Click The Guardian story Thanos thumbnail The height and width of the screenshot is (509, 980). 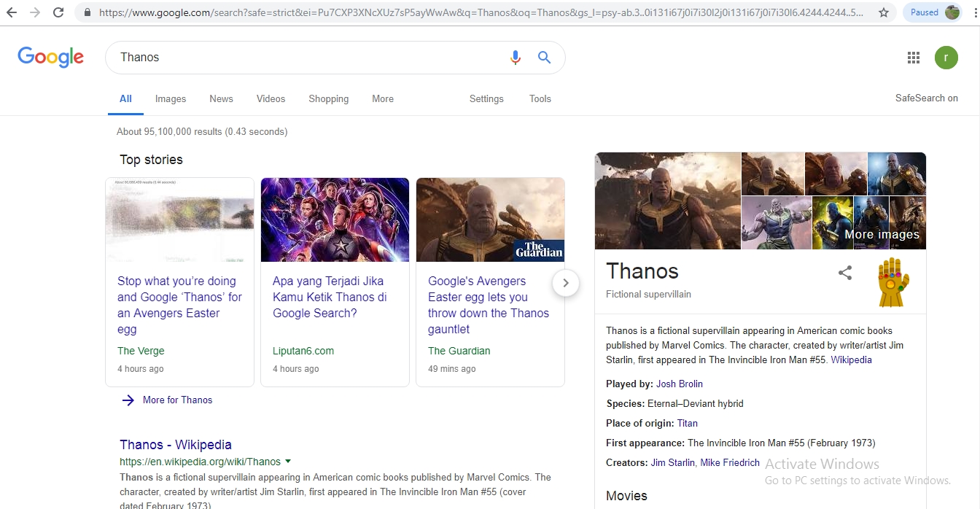(490, 219)
